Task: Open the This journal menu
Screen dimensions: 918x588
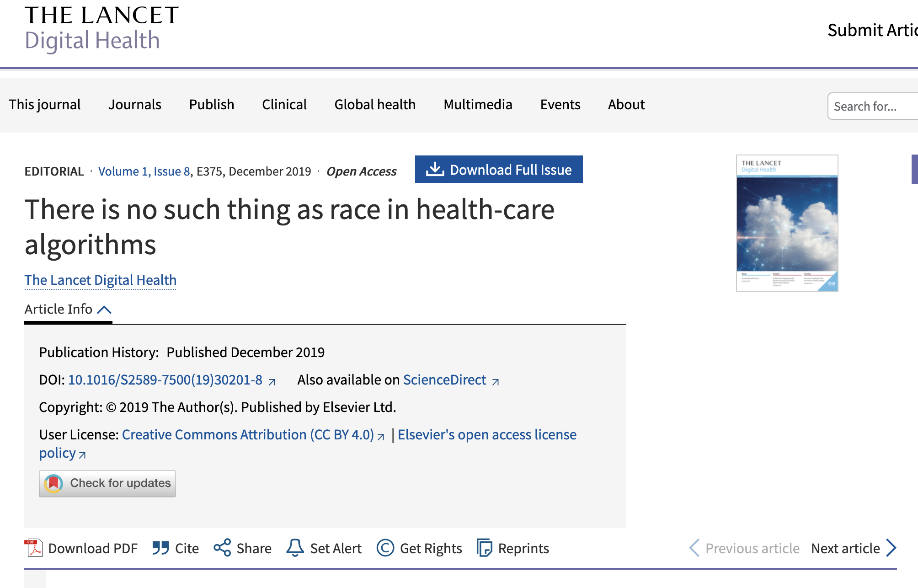Action: click(x=45, y=105)
